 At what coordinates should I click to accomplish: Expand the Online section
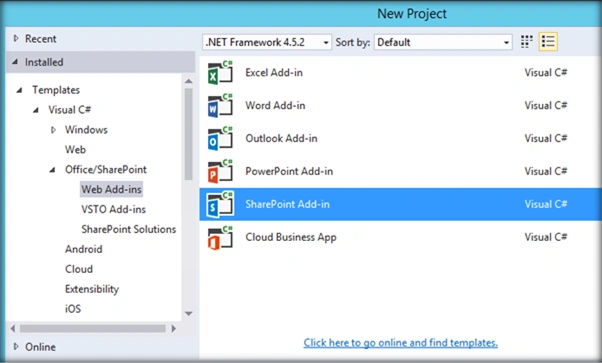[x=16, y=346]
